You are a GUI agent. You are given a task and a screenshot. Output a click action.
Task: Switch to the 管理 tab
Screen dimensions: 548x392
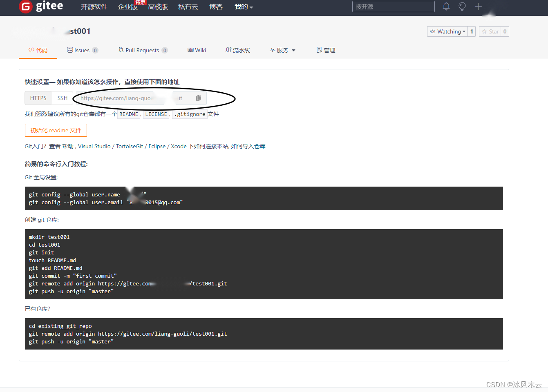coord(326,50)
